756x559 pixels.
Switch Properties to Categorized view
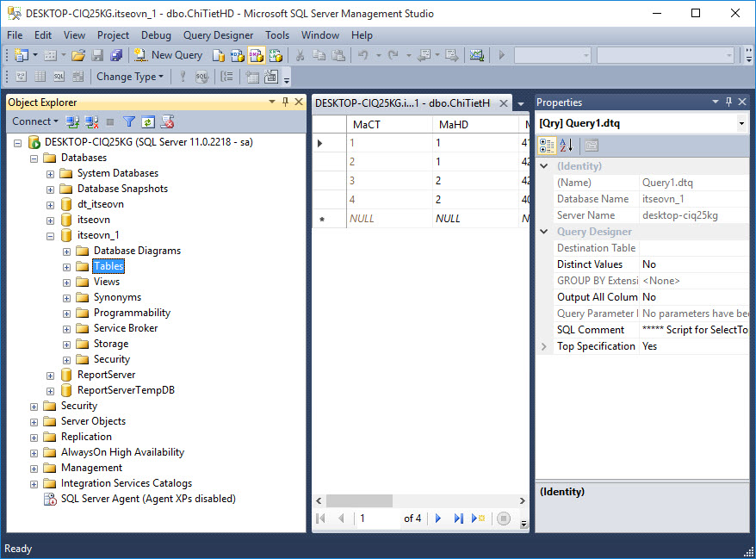click(x=547, y=146)
